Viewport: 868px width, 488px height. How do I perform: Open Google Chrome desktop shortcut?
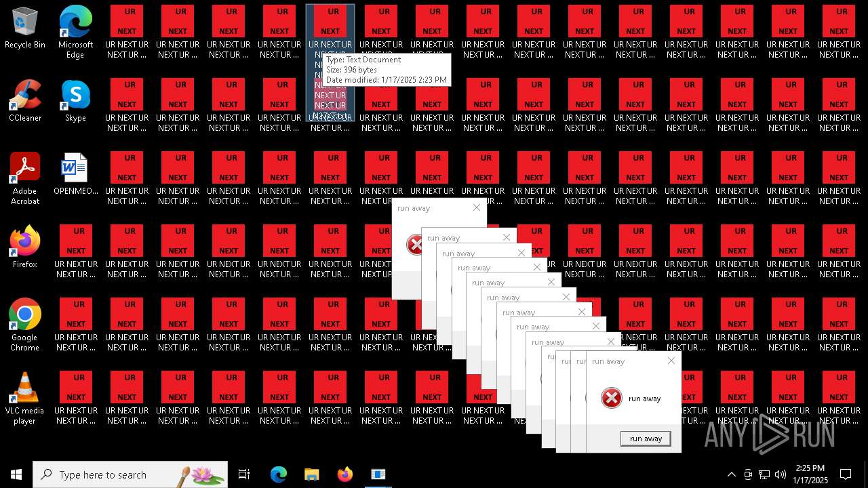coord(25,325)
